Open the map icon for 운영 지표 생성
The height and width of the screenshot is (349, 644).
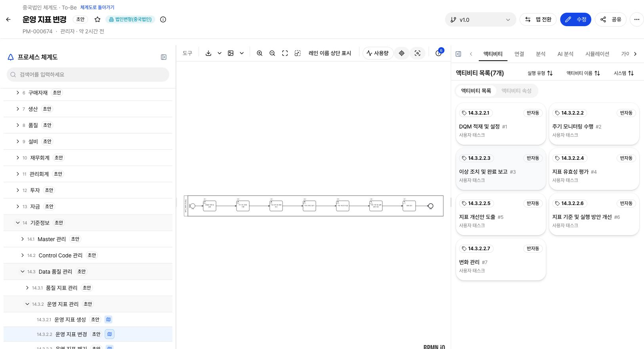(109, 320)
